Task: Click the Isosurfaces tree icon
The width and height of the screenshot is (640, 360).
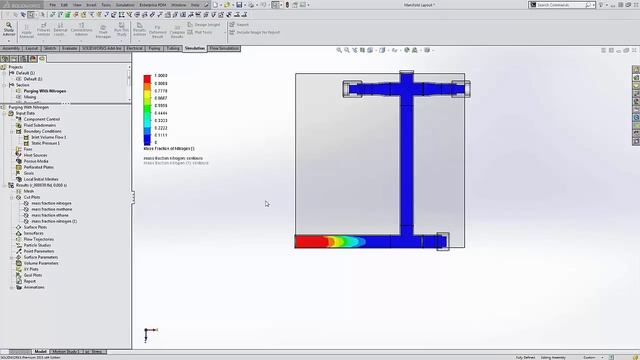Action: click(18, 233)
